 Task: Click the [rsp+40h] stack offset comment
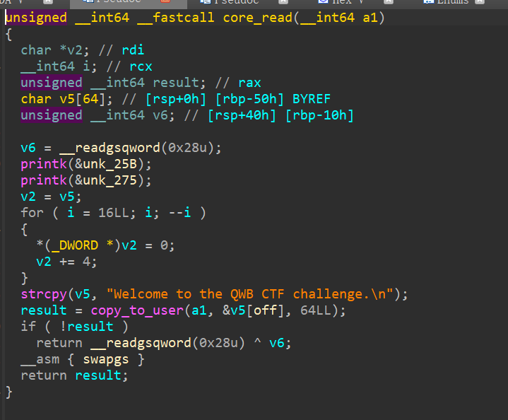[242, 115]
